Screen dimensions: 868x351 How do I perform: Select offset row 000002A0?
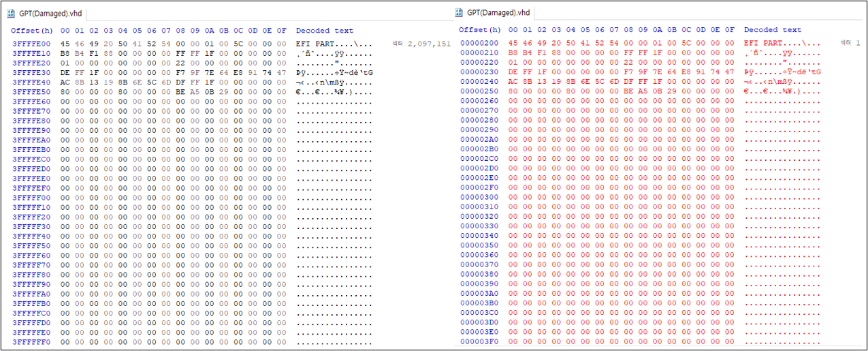click(641, 139)
